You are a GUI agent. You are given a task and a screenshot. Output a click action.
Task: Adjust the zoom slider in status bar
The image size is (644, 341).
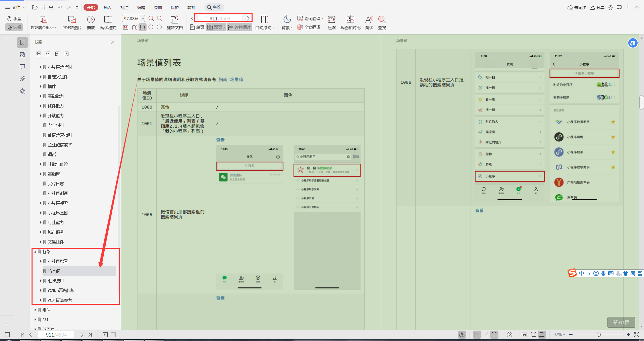(598, 335)
